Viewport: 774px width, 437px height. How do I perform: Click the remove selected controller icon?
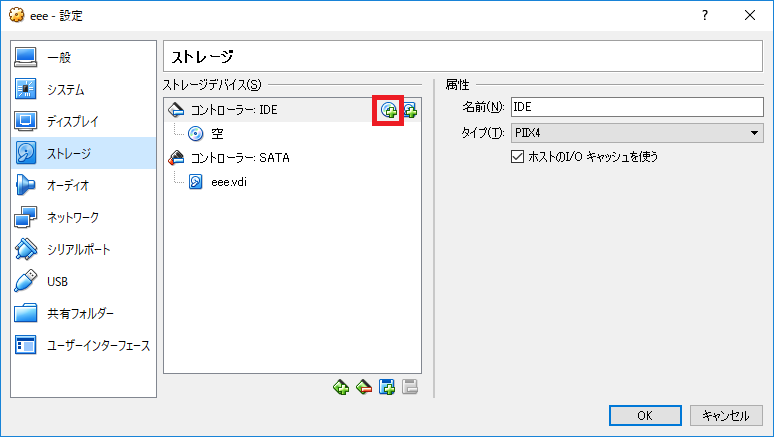coord(364,387)
